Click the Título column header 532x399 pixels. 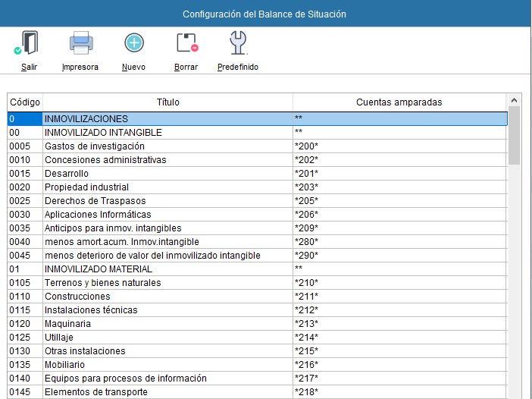pos(167,102)
